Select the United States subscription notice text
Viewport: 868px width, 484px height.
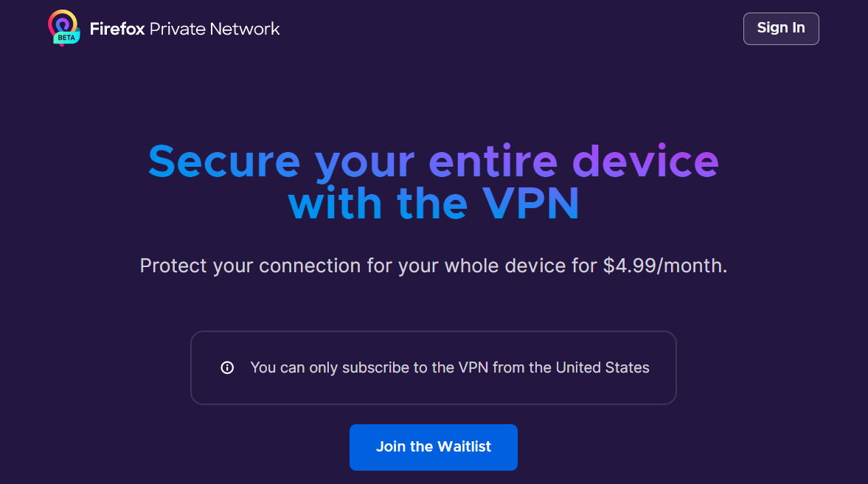click(x=450, y=367)
